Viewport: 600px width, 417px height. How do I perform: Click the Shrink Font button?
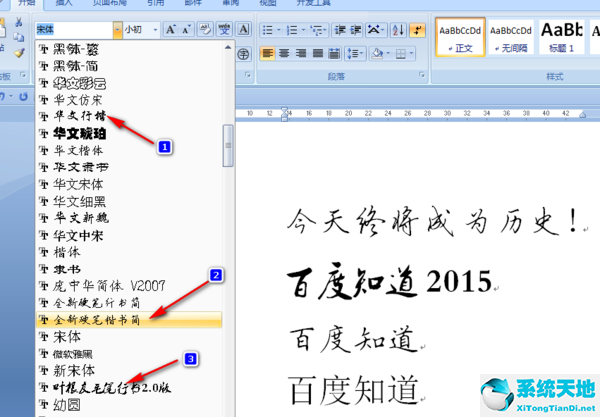tap(186, 29)
